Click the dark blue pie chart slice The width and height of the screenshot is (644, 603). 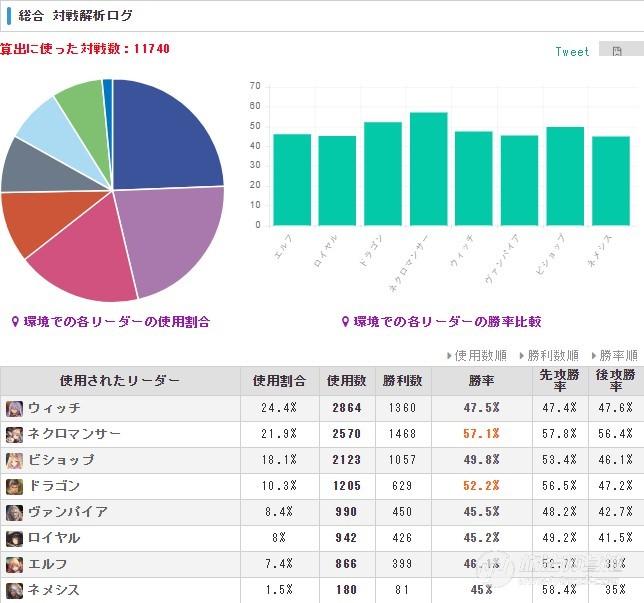click(x=162, y=138)
